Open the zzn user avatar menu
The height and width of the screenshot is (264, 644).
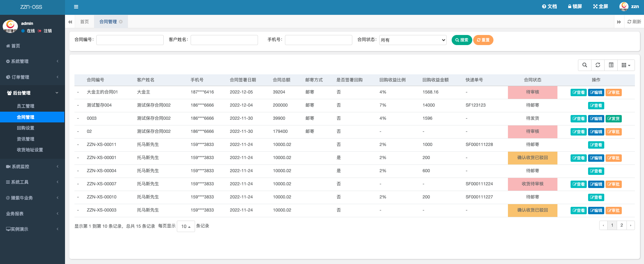click(x=629, y=6)
